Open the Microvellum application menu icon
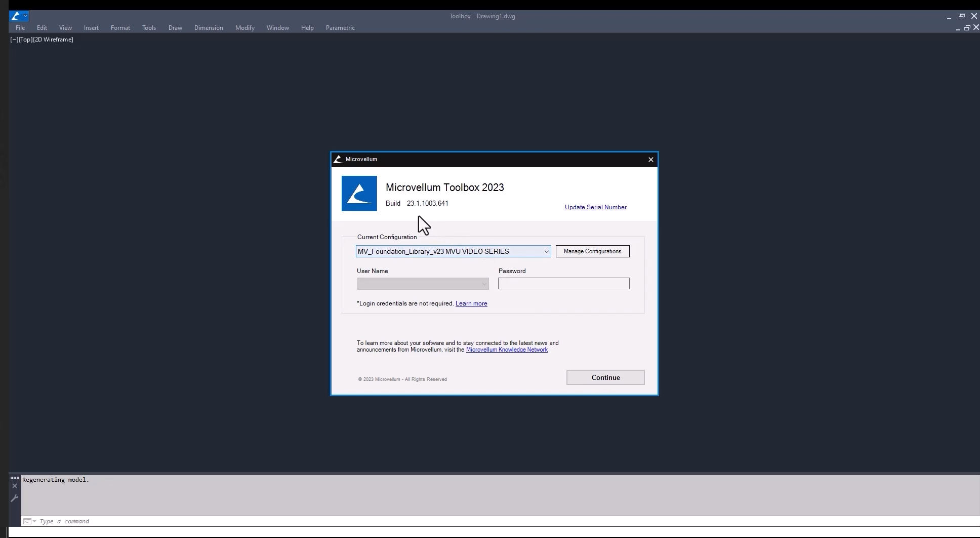Image resolution: width=980 pixels, height=538 pixels. coord(19,16)
